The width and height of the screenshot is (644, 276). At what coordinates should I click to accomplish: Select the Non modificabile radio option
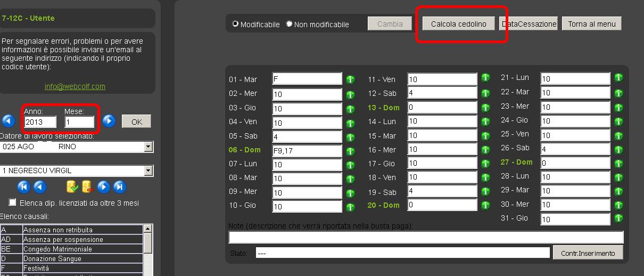click(290, 24)
